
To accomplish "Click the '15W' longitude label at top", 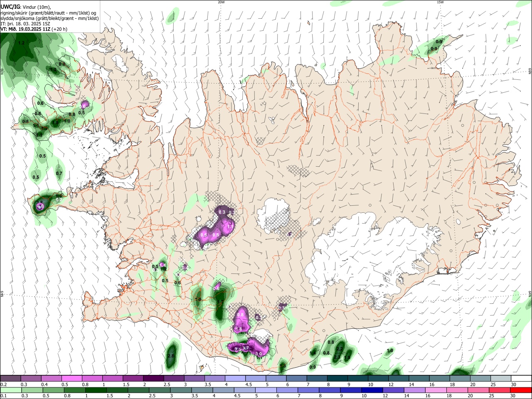I will point(440,2).
